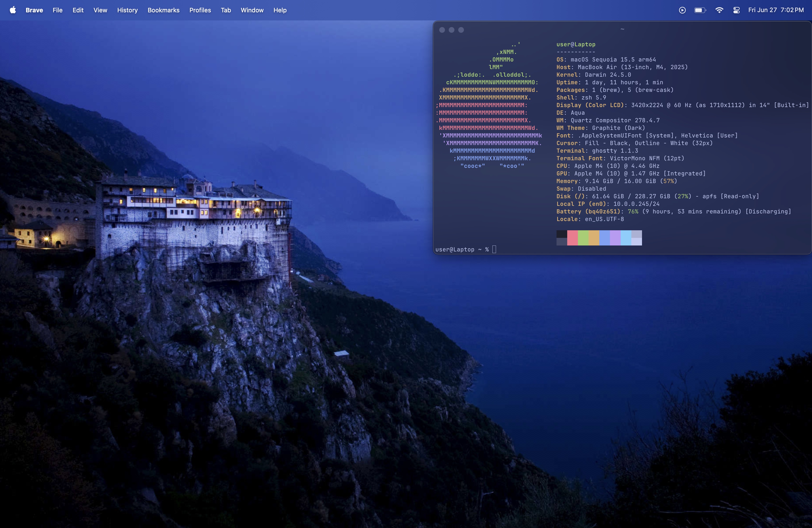This screenshot has height=528, width=812.
Task: Open the Bookmarks menu
Action: point(163,10)
